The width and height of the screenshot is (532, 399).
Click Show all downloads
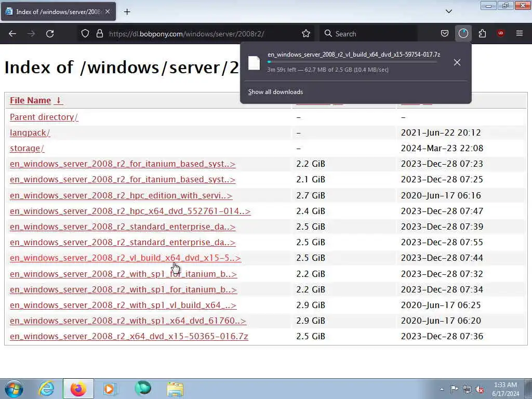(x=275, y=92)
